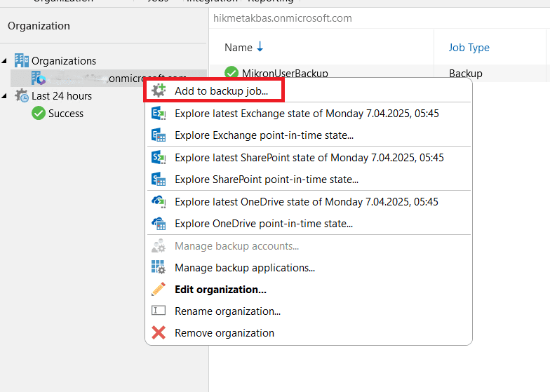Click the SharePoint icon for latest state
Image resolution: width=550 pixels, height=392 pixels.
click(159, 158)
